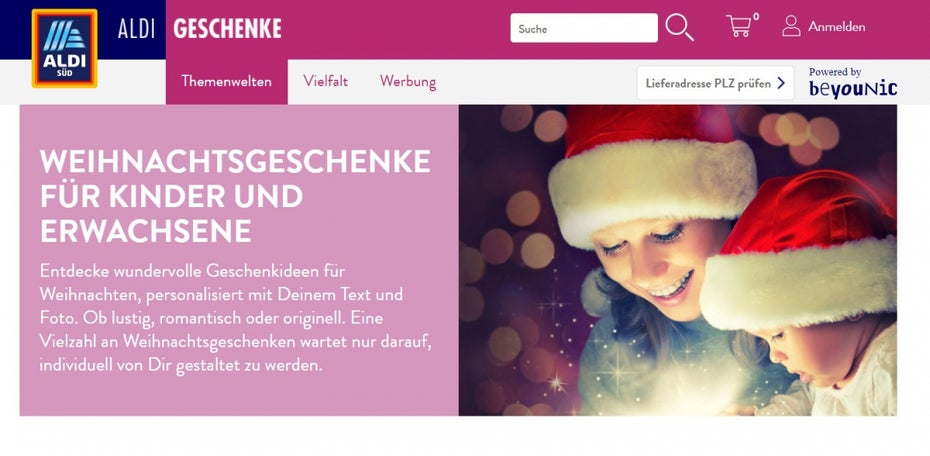This screenshot has width=930, height=456.
Task: Click the Anmelden login link
Action: tap(836, 27)
